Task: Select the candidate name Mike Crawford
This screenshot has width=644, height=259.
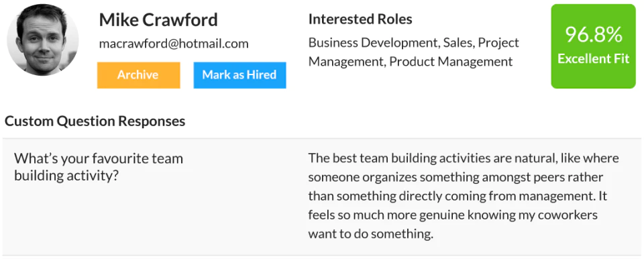Action: pos(158,19)
